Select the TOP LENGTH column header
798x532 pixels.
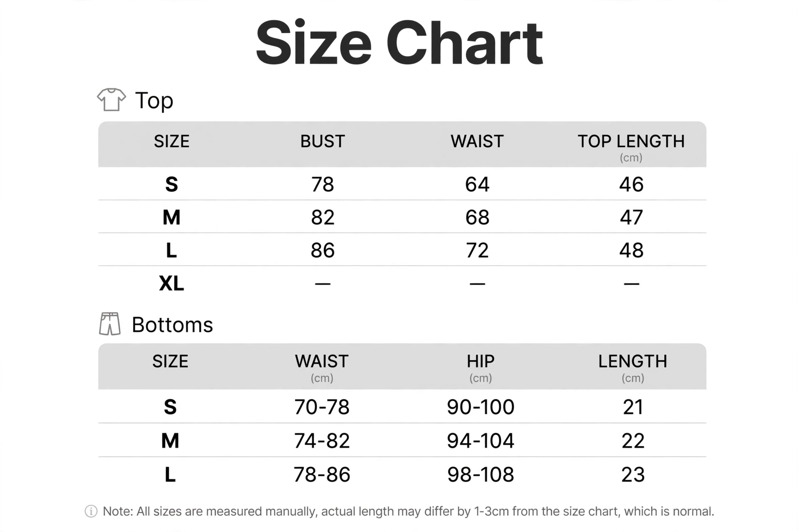[x=631, y=141]
